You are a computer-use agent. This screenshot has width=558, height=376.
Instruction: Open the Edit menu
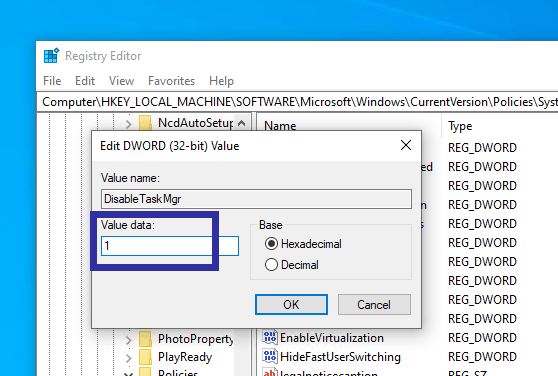(85, 81)
